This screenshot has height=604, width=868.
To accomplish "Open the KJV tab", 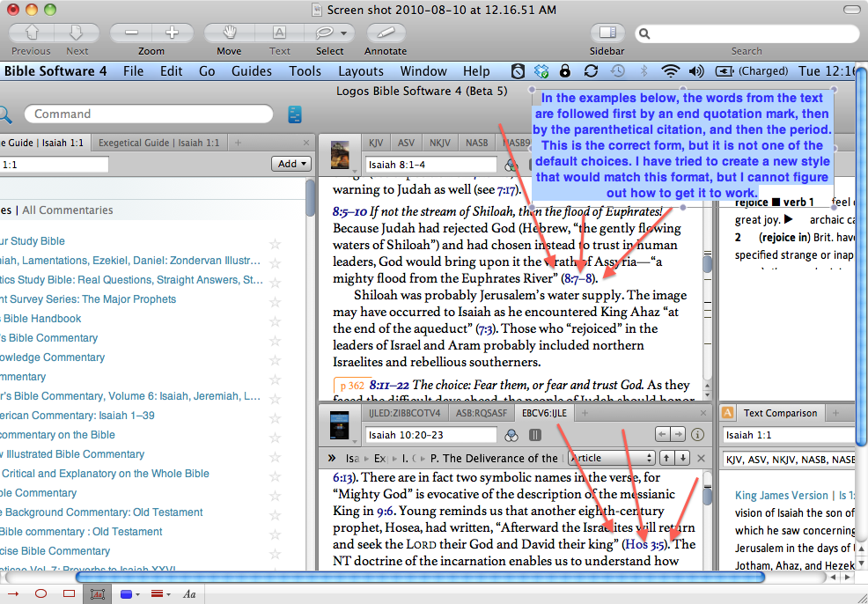I will [x=376, y=143].
